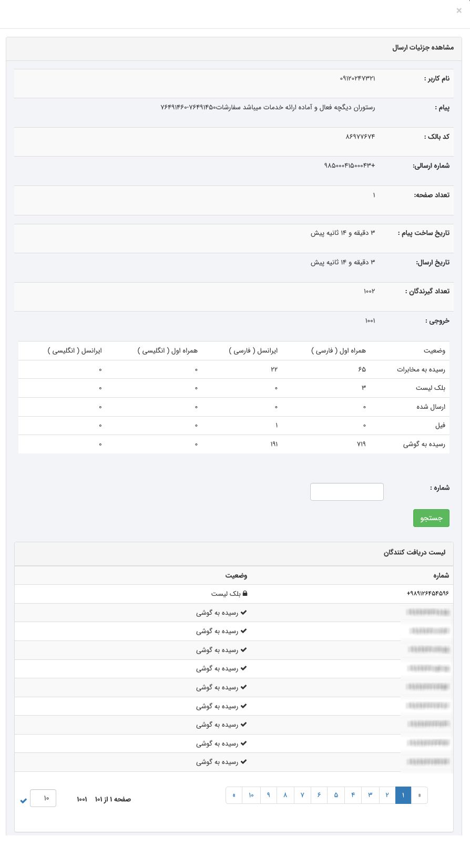Click the page size input box
Screen dimensions: 470x868
(x=43, y=798)
